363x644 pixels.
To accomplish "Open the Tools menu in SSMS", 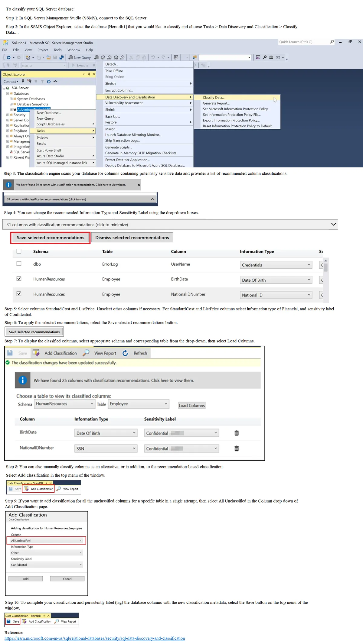I will [x=57, y=50].
